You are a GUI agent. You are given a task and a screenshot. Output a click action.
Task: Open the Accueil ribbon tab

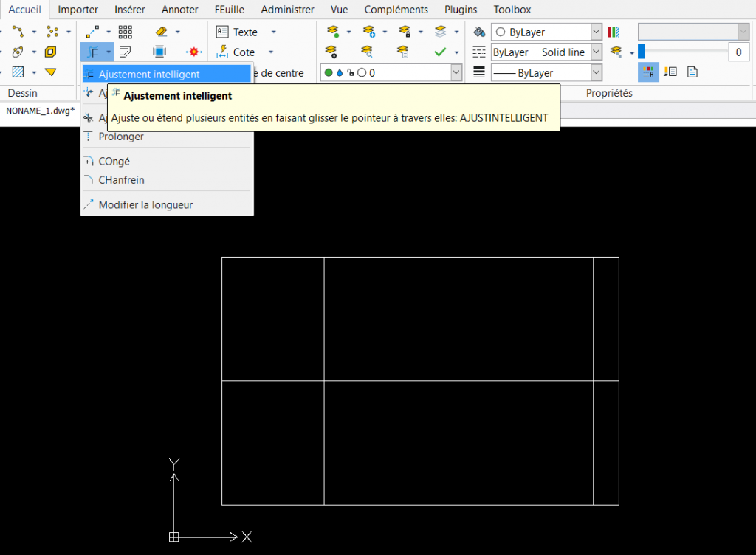[24, 9]
